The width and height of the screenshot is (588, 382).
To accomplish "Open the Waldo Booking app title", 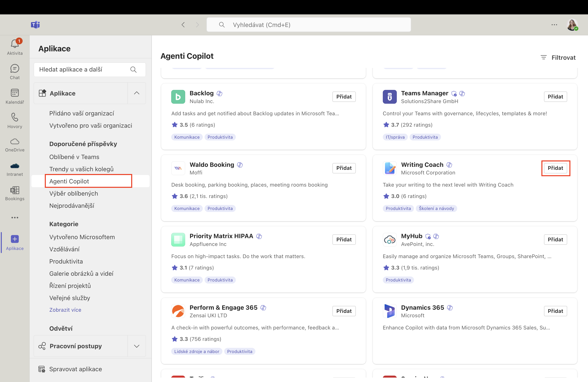I will [x=212, y=165].
